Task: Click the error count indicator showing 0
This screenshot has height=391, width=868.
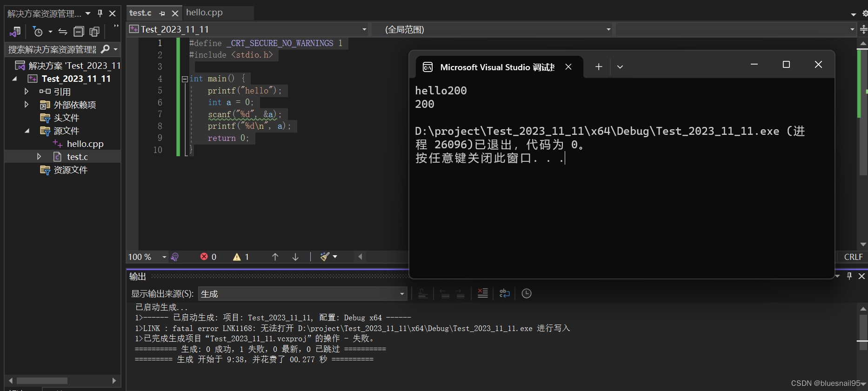Action: coord(208,257)
